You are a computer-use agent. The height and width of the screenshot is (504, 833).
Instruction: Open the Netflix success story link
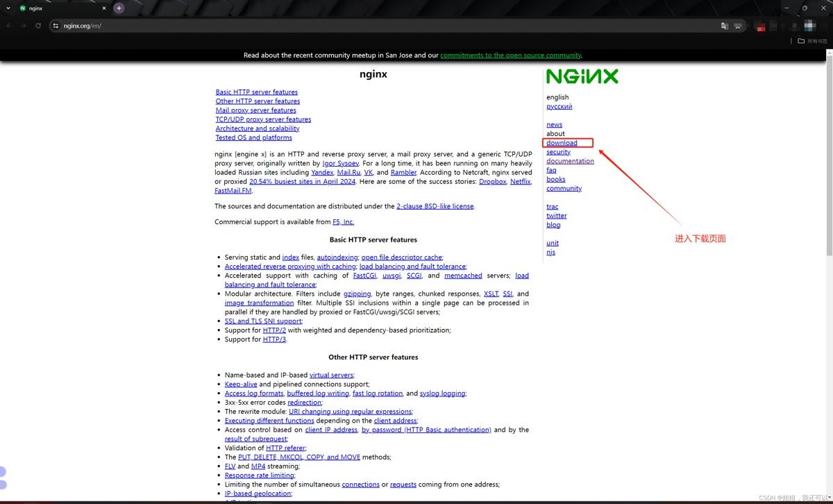[520, 182]
